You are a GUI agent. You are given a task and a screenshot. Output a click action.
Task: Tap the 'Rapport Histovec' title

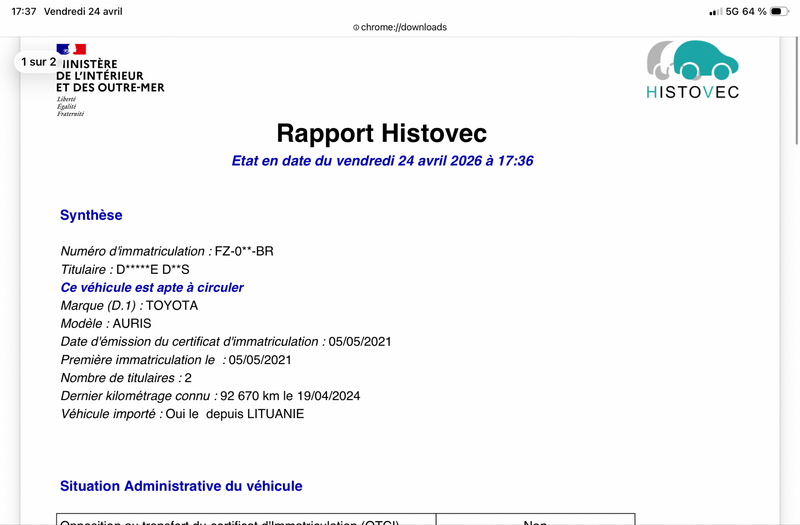tap(382, 134)
